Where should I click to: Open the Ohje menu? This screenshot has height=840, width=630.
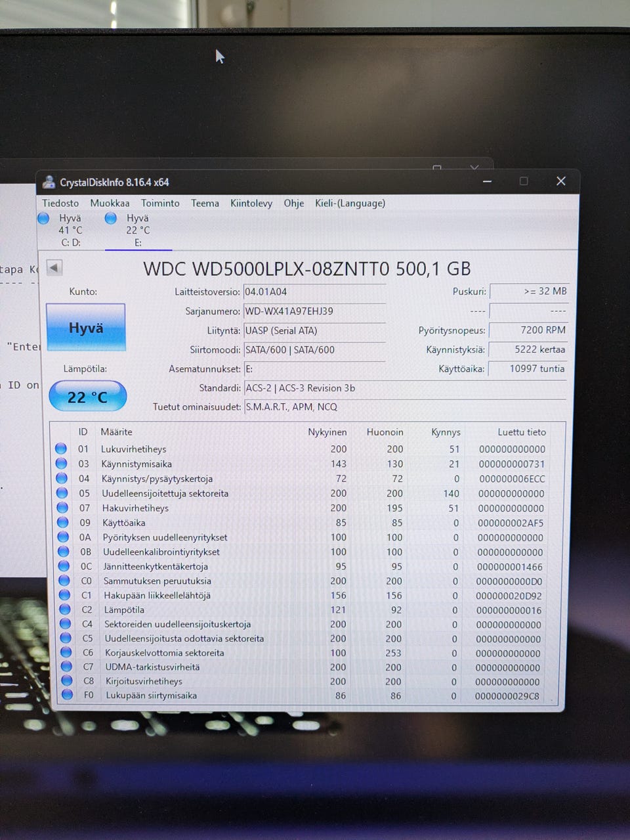pos(294,204)
